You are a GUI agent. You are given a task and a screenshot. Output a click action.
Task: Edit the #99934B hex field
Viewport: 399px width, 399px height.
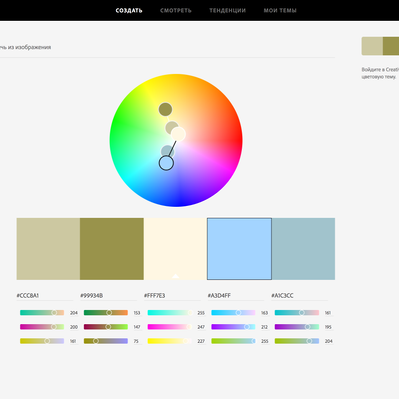click(x=109, y=296)
